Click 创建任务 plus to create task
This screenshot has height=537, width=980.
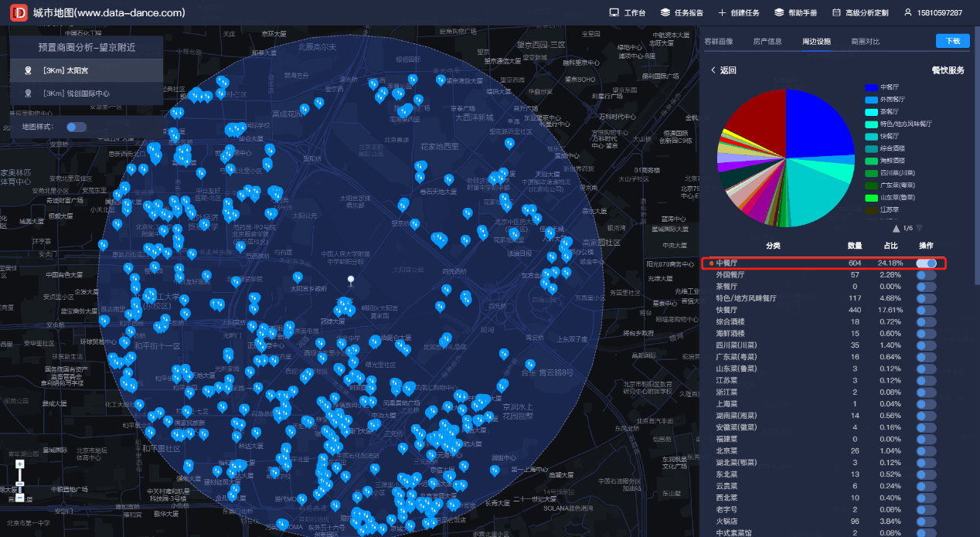coord(739,13)
